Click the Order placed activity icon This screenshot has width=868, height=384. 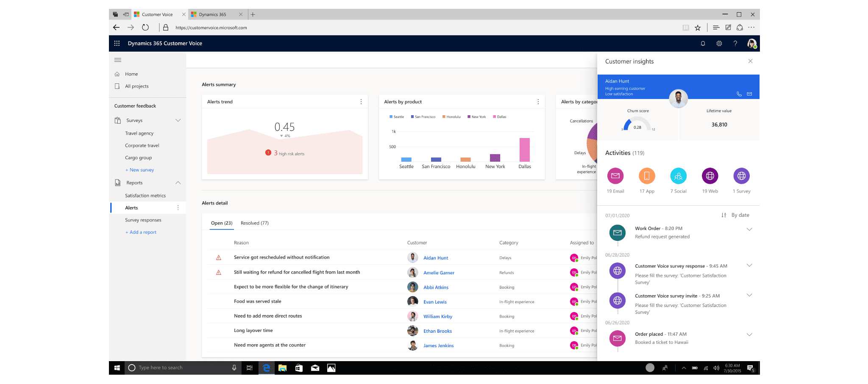tap(618, 338)
